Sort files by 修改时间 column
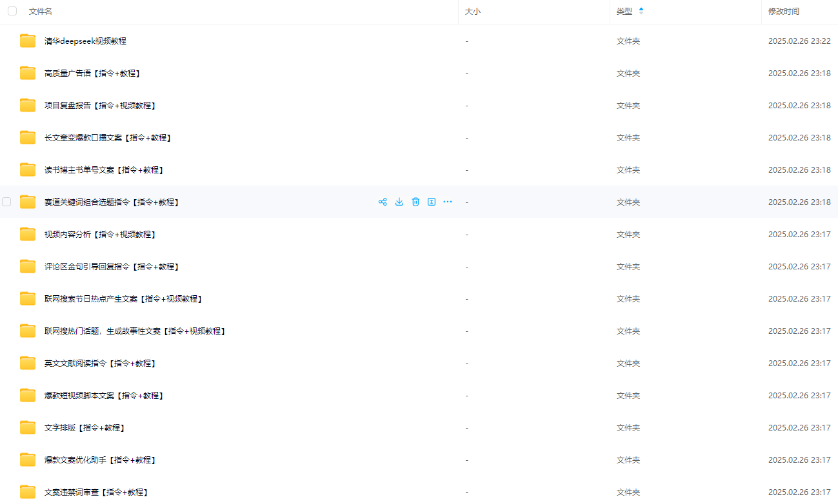This screenshot has width=838, height=504. coord(783,12)
